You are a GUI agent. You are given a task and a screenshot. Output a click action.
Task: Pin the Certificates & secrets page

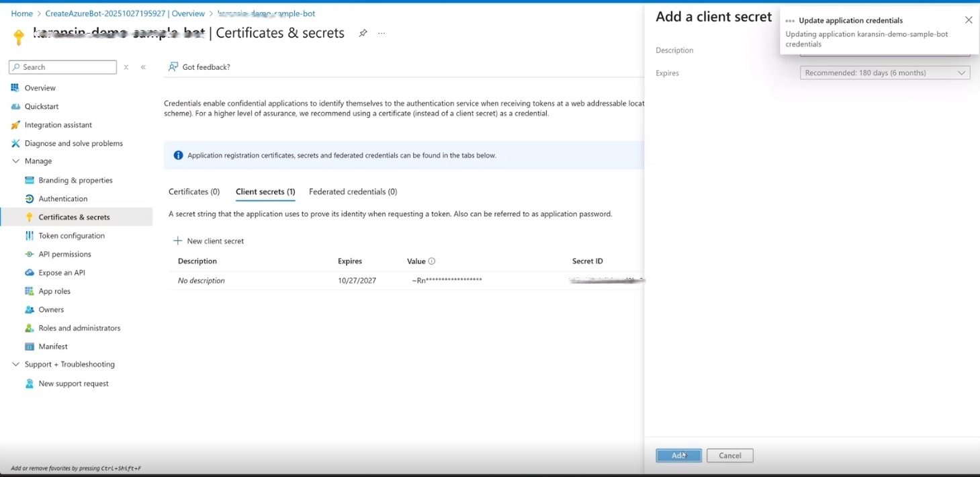pos(363,32)
